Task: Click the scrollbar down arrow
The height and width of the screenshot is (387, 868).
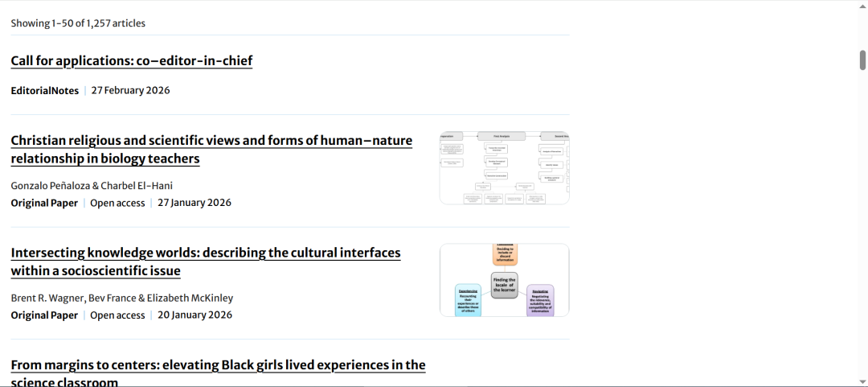Action: (x=862, y=381)
